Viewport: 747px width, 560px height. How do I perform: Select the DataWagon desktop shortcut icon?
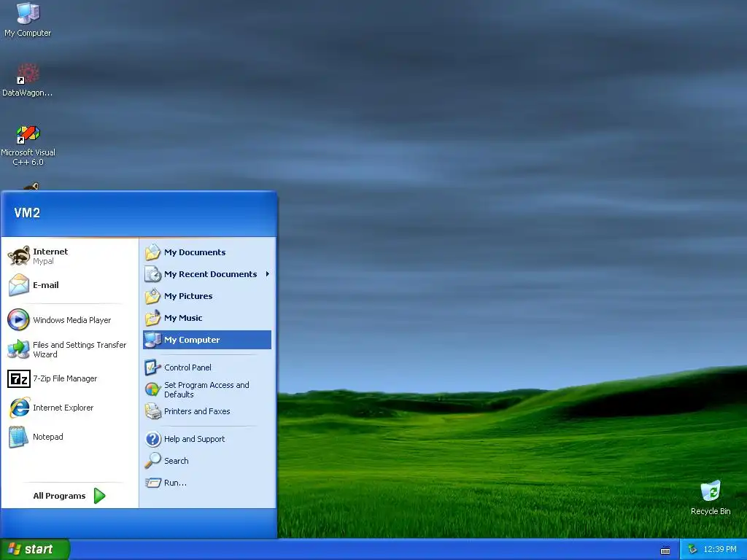28,74
